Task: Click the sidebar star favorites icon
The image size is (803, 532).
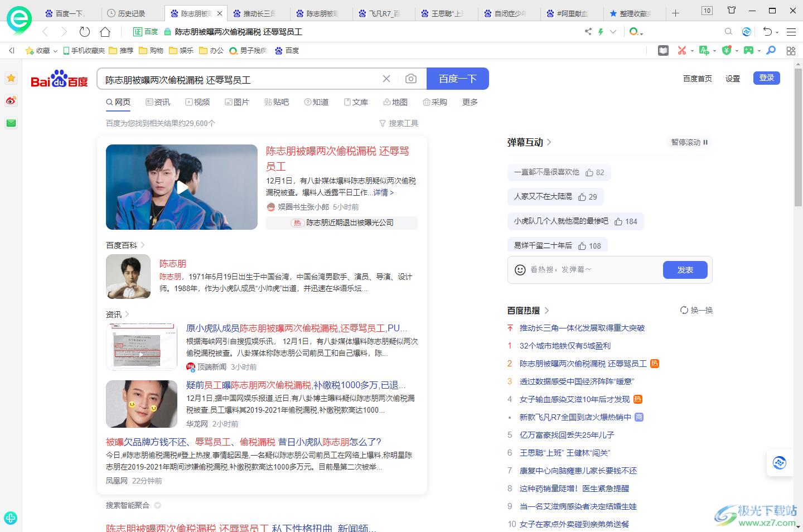Action: pyautogui.click(x=11, y=78)
